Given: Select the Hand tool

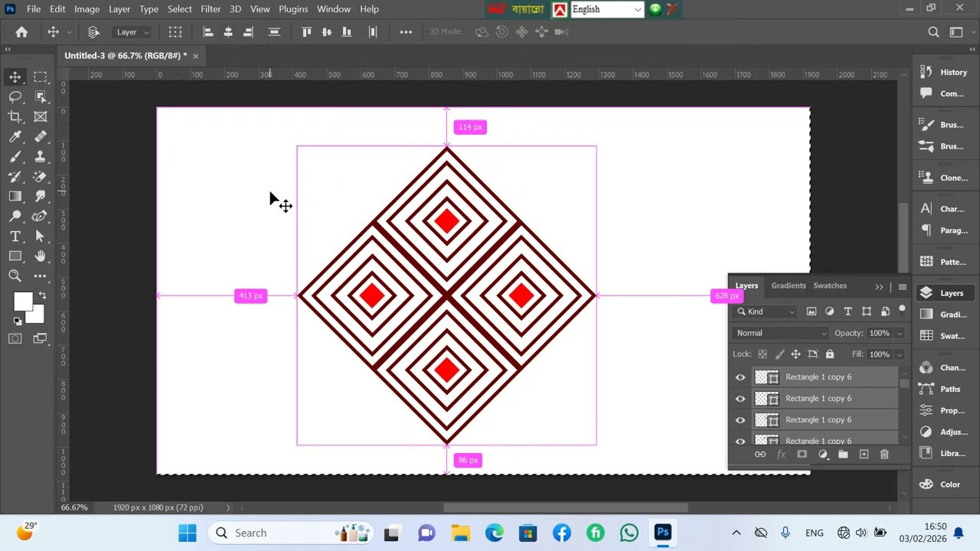Looking at the screenshot, I should click(41, 256).
